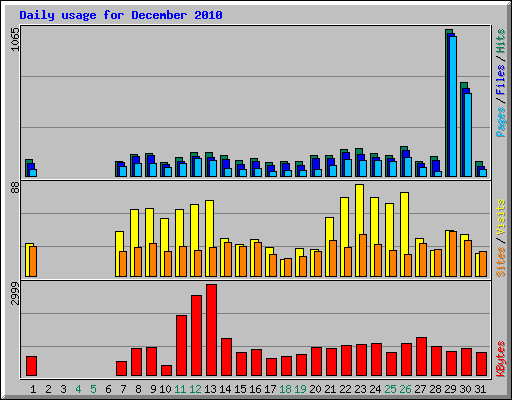
Task: Click day label 16 on the axis
Action: 255,389
